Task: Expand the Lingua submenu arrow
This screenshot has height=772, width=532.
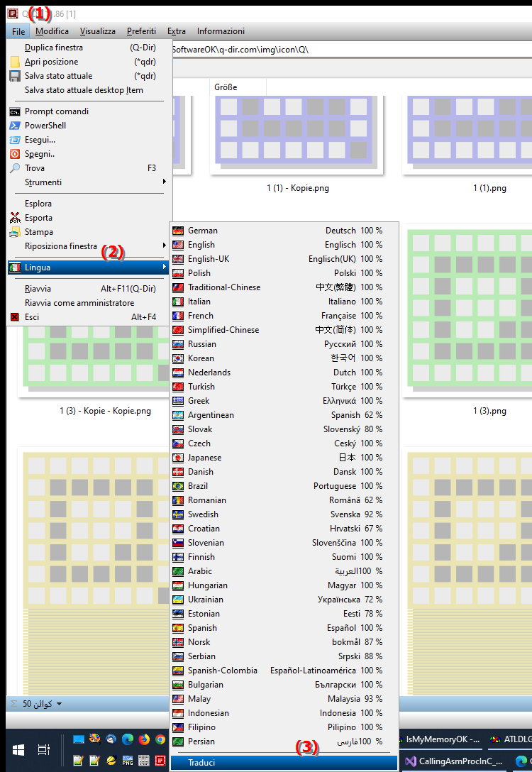Action: 165,268
